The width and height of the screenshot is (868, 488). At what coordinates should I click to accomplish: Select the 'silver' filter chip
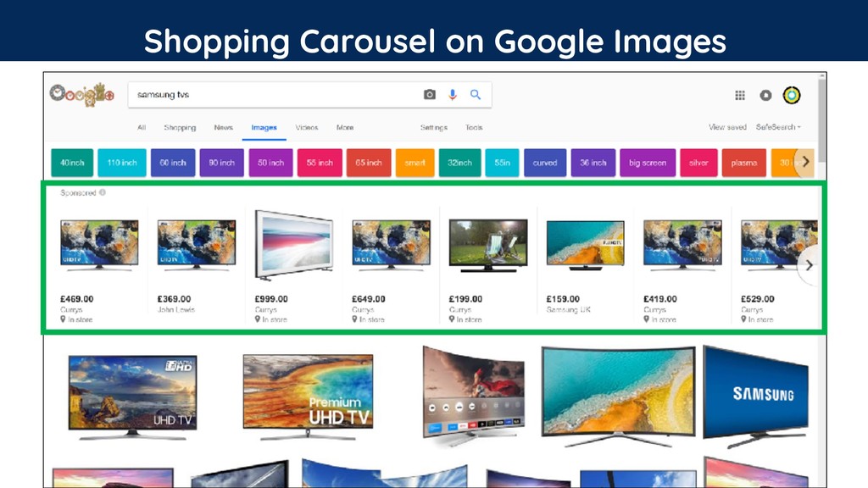698,163
